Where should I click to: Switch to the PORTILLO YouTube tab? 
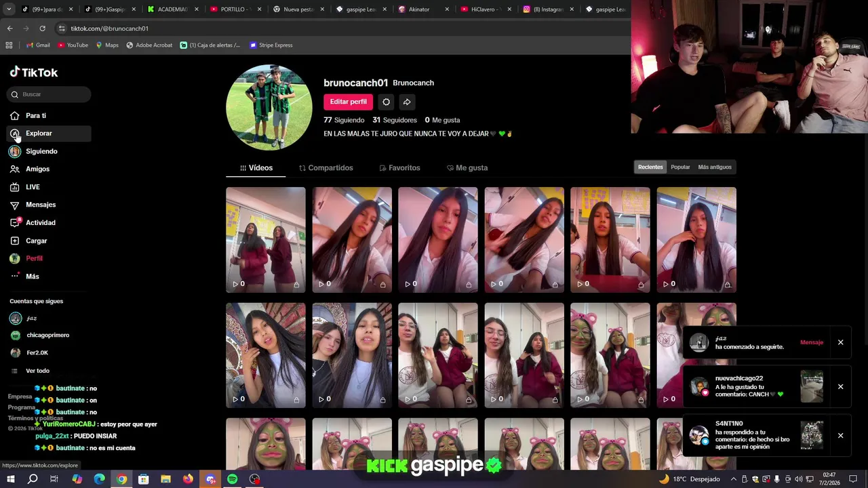click(234, 9)
